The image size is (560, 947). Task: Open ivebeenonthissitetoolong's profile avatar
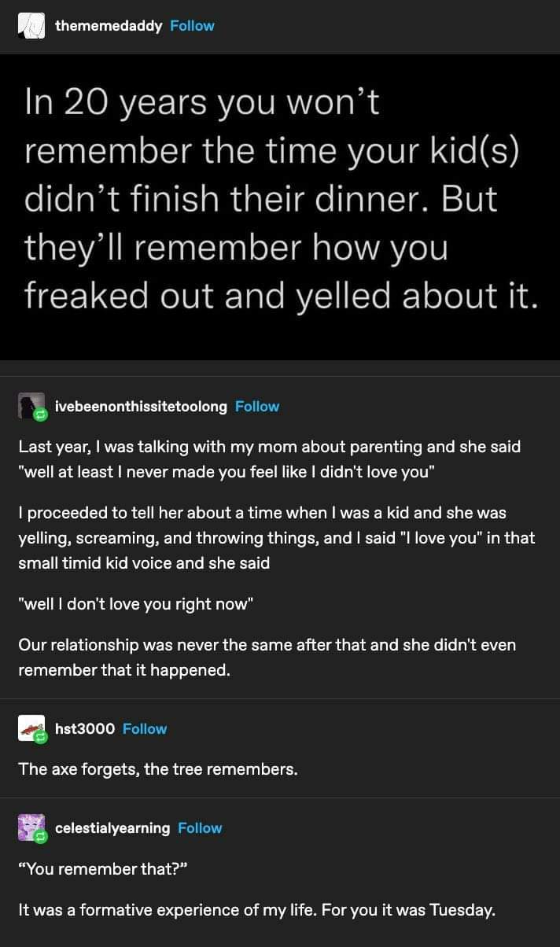[31, 406]
